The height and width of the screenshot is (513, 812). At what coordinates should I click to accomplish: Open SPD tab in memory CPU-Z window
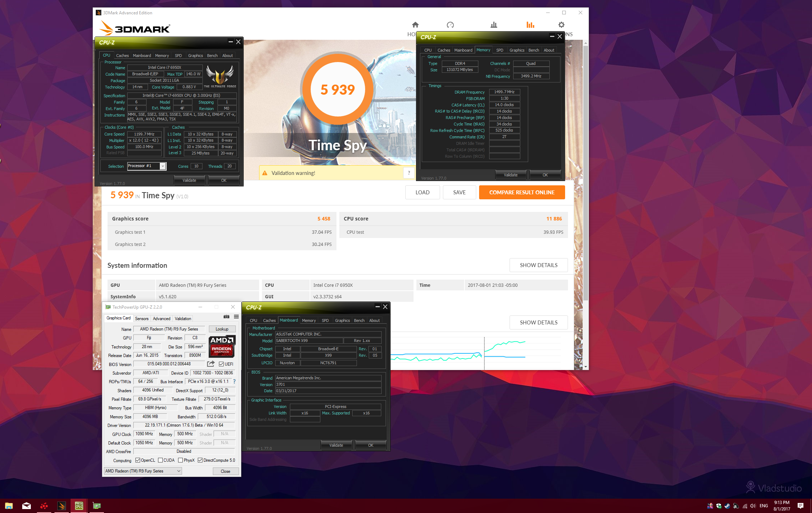tap(500, 50)
